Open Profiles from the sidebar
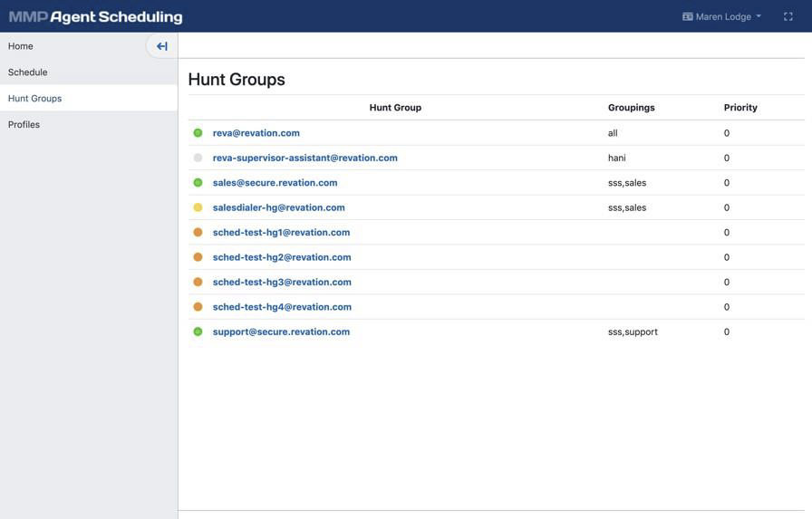 [x=24, y=125]
